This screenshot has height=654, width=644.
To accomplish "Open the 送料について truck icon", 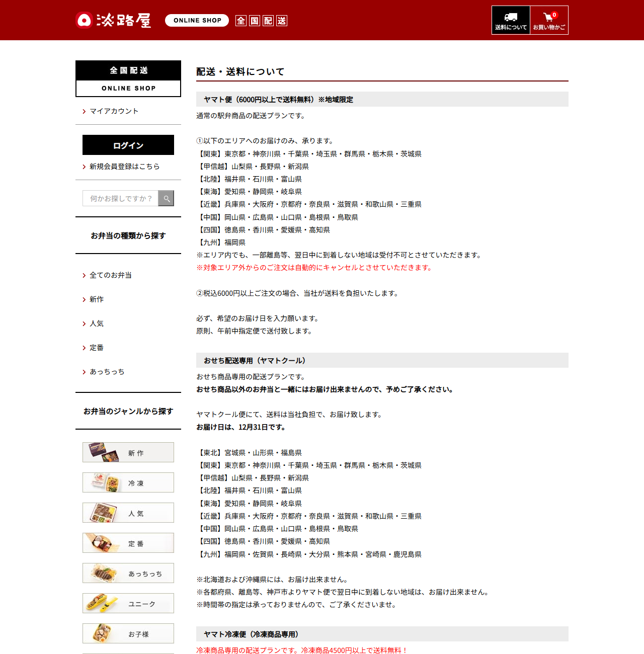I will pyautogui.click(x=511, y=20).
